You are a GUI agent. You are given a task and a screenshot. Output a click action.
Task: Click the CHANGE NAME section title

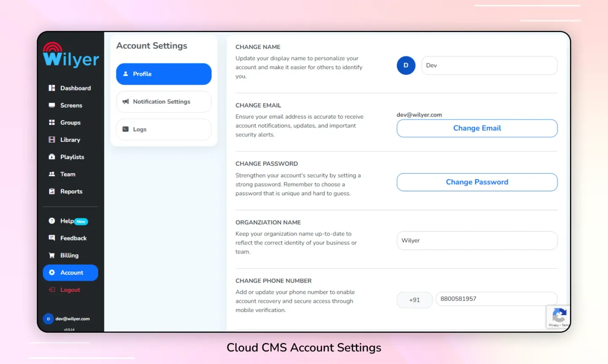pyautogui.click(x=258, y=47)
